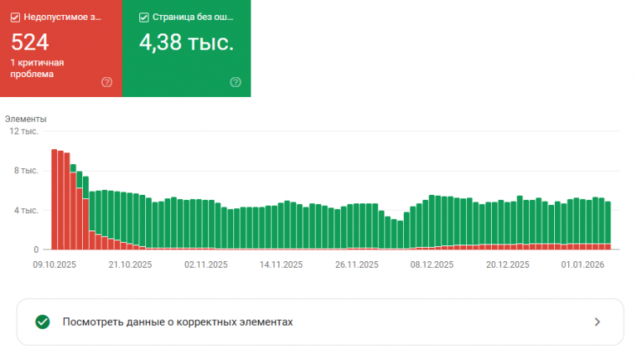Click the chart bar above 09.10.2025
This screenshot has width=637, height=364.
click(55, 200)
